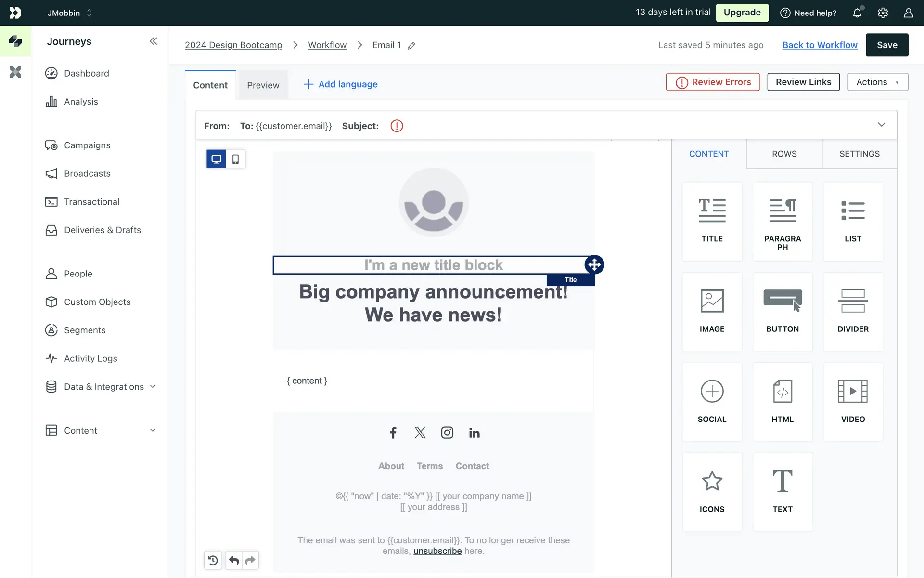Image resolution: width=924 pixels, height=578 pixels.
Task: Open the version history icon
Action: point(213,560)
